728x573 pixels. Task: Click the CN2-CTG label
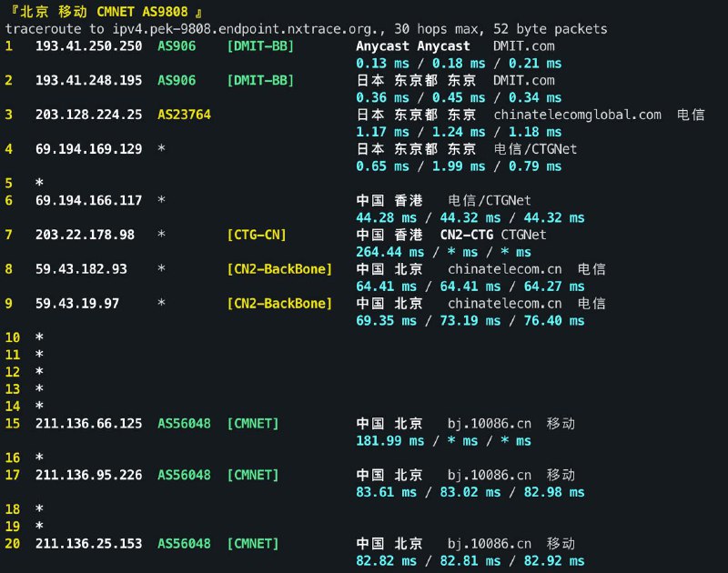[467, 236]
